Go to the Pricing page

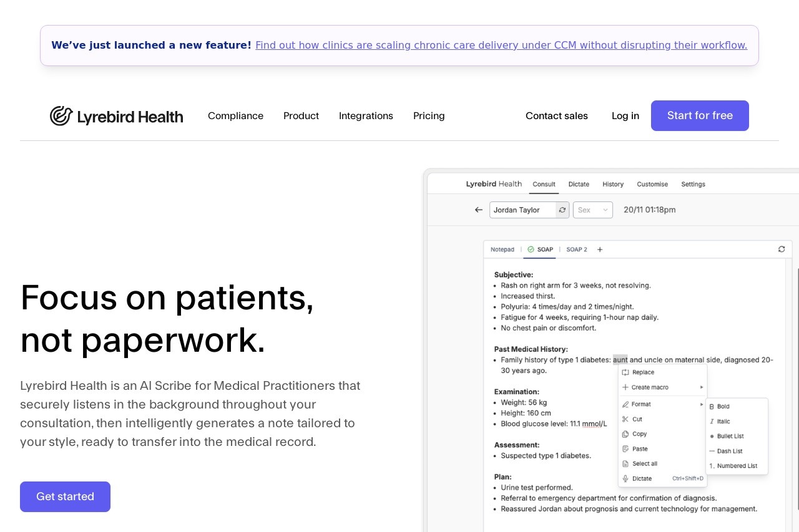pos(429,116)
